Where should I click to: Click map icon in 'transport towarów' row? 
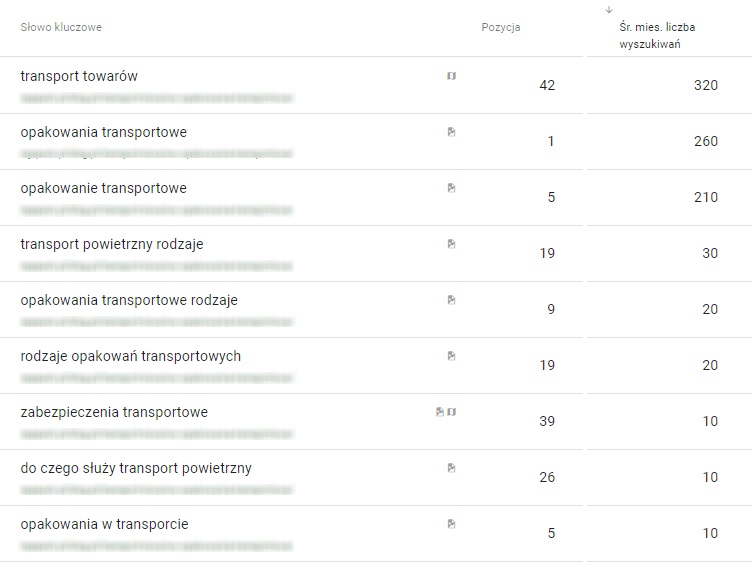[451, 75]
